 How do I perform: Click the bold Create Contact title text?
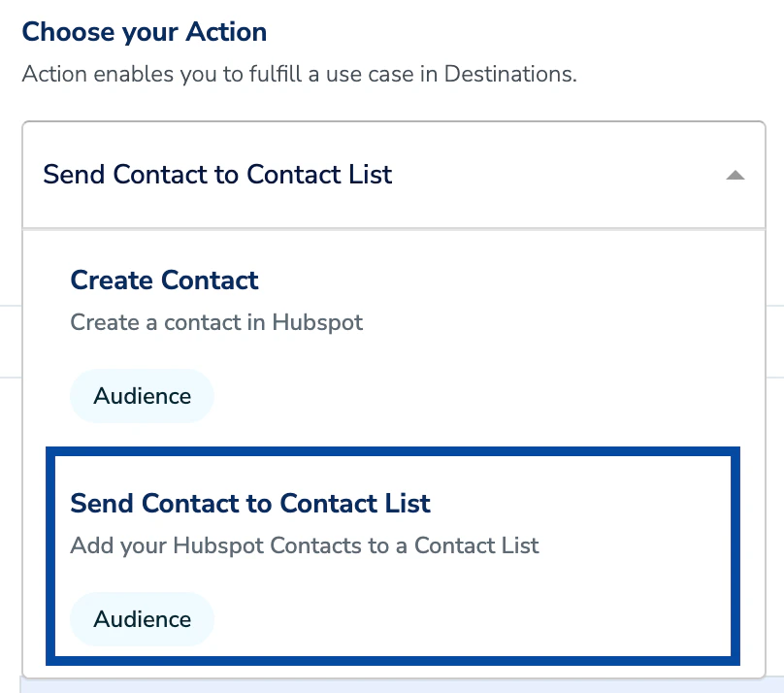165,280
